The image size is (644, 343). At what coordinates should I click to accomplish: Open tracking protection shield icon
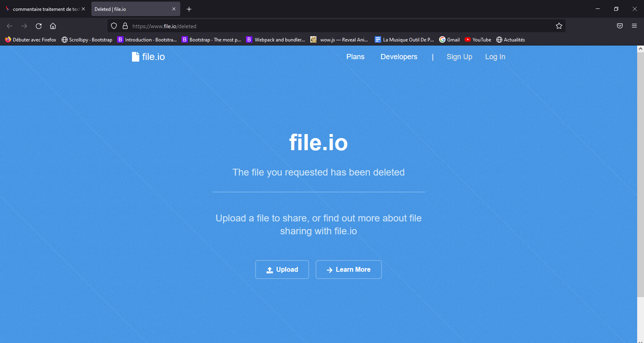[114, 26]
